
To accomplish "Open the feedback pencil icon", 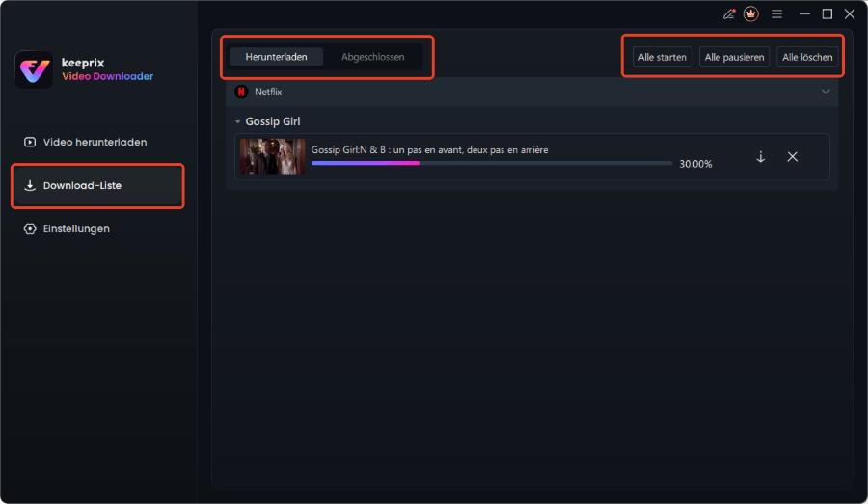I will [x=729, y=14].
